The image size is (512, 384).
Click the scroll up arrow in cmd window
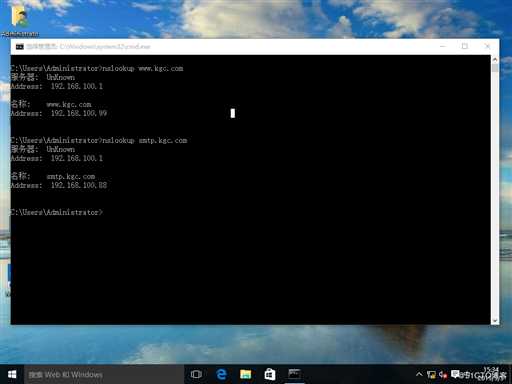coord(495,59)
